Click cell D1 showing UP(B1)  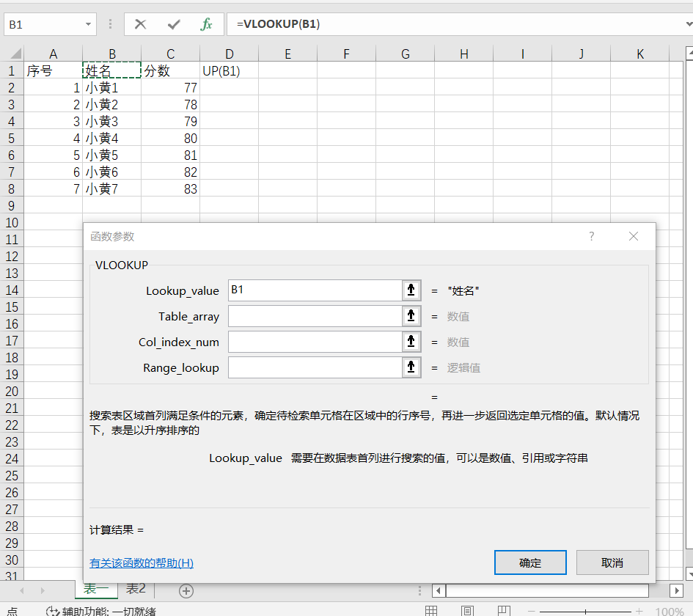click(x=229, y=70)
